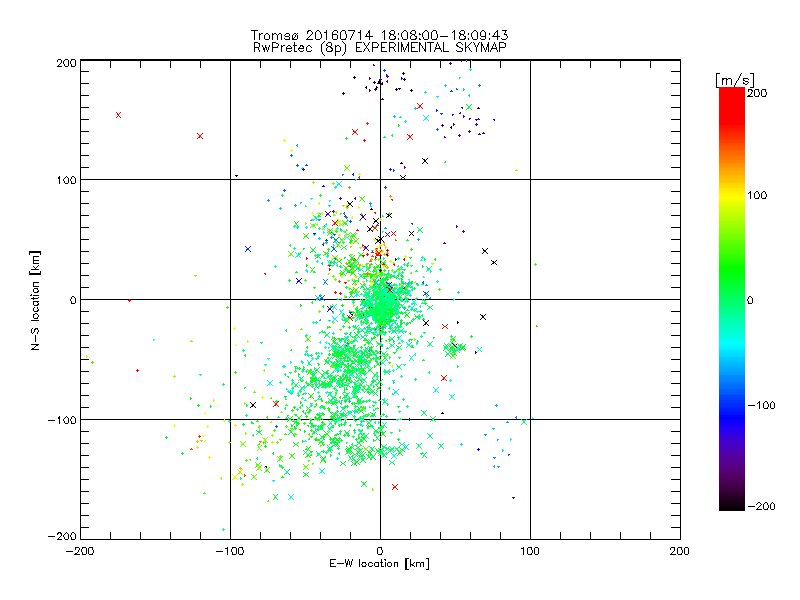
Task: Click the plot title 'Tromsø 20160714 18:08:00-18:09:43'
Action: point(380,35)
